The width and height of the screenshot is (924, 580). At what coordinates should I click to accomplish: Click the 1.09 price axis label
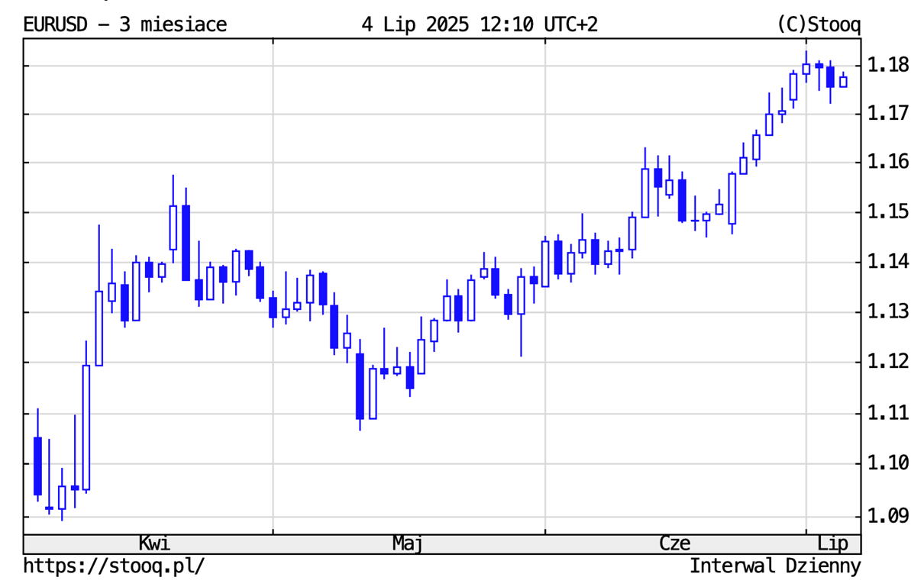(x=889, y=517)
